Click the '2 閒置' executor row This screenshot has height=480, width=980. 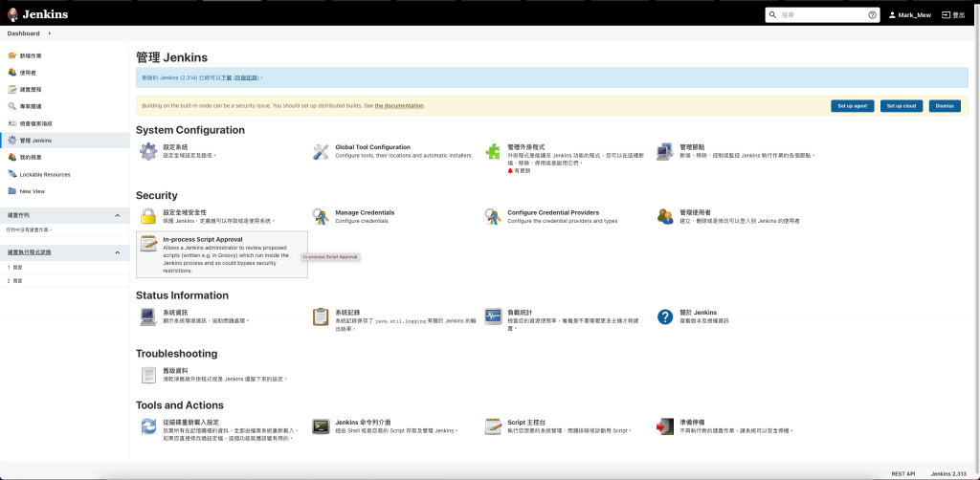64,281
